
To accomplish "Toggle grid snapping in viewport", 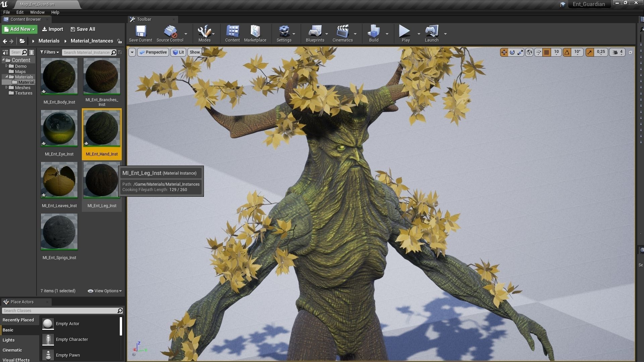I will click(546, 52).
